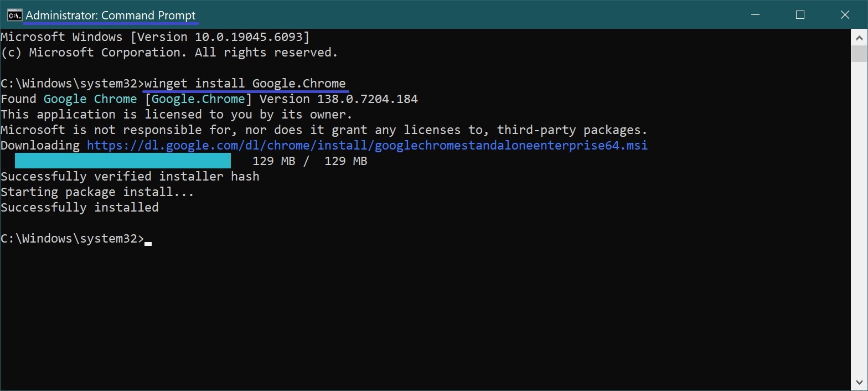This screenshot has width=868, height=391.
Task: Click the "129 MB / 129 MB" size text
Action: [x=310, y=161]
